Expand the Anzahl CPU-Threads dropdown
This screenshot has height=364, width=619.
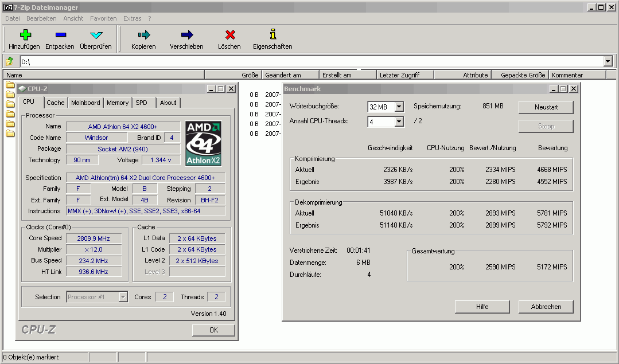click(x=399, y=122)
